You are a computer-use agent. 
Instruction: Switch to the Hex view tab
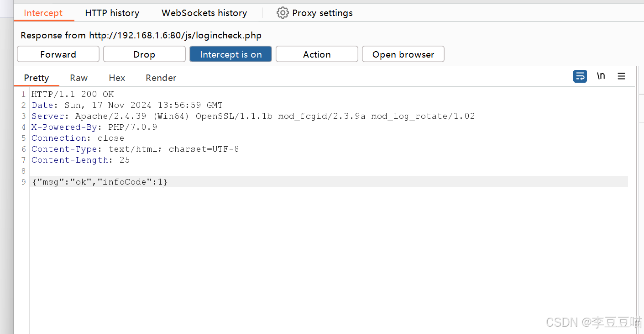(x=117, y=78)
